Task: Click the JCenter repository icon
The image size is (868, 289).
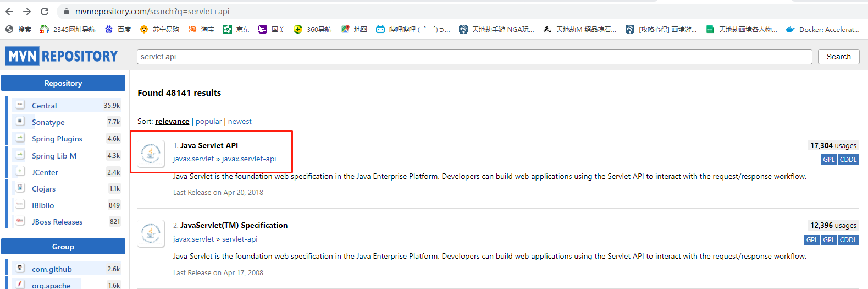Action: pyautogui.click(x=20, y=171)
